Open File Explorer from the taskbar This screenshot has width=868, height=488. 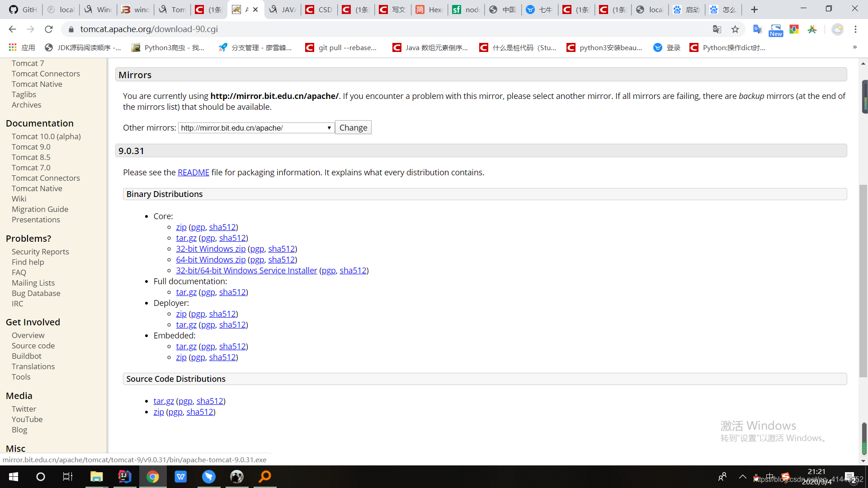pyautogui.click(x=96, y=477)
